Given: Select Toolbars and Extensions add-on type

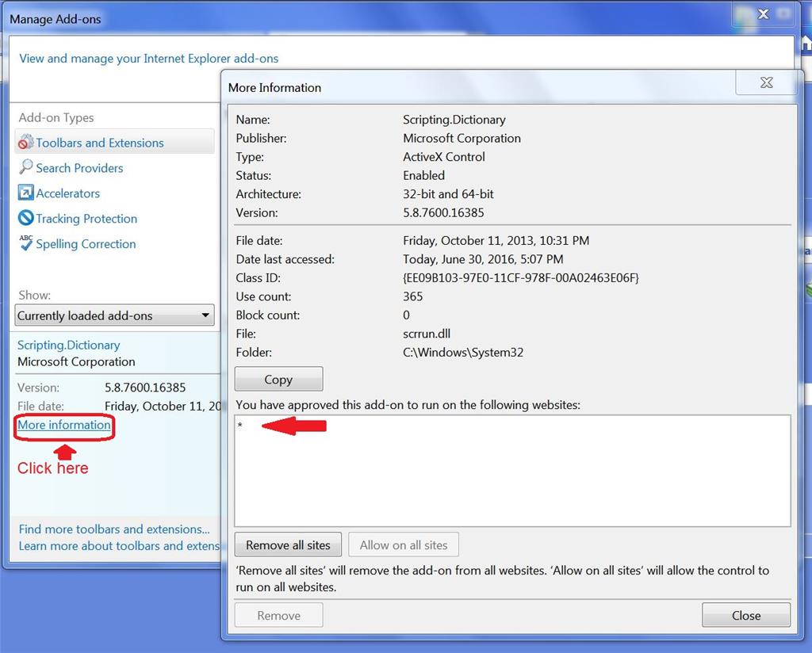Looking at the screenshot, I should coord(114,143).
